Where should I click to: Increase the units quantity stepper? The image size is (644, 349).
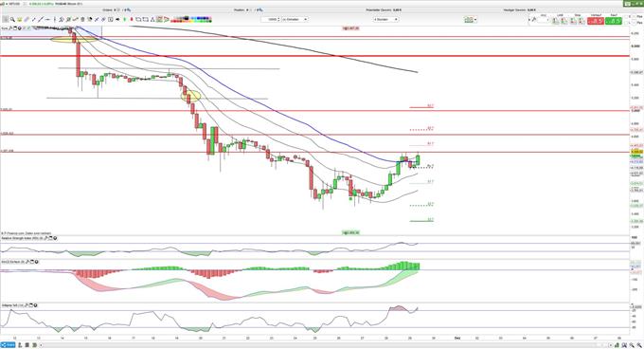click(278, 18)
